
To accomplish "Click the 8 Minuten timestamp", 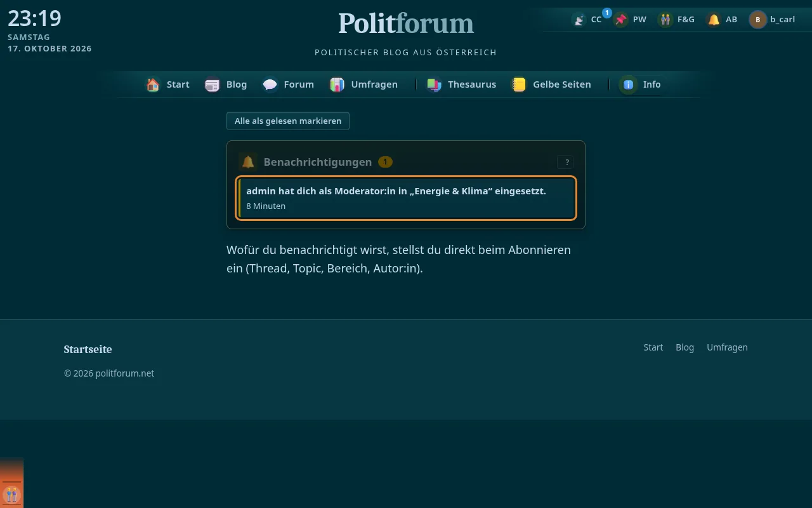I will 266,206.
